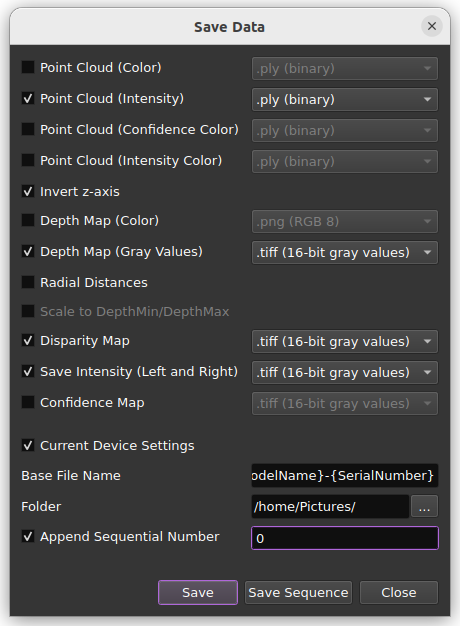This screenshot has width=460, height=626.
Task: Close the Save Data dialog with X
Action: click(432, 26)
